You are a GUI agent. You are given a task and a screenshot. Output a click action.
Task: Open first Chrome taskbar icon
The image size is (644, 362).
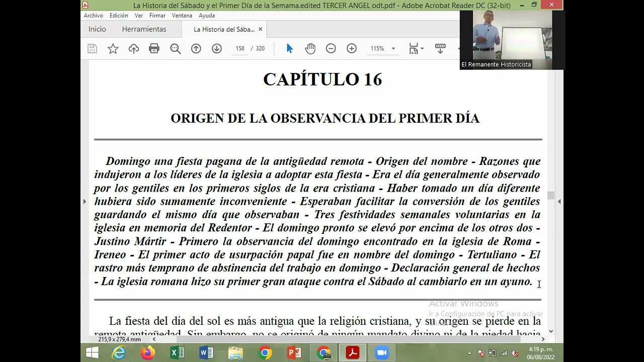tap(265, 353)
